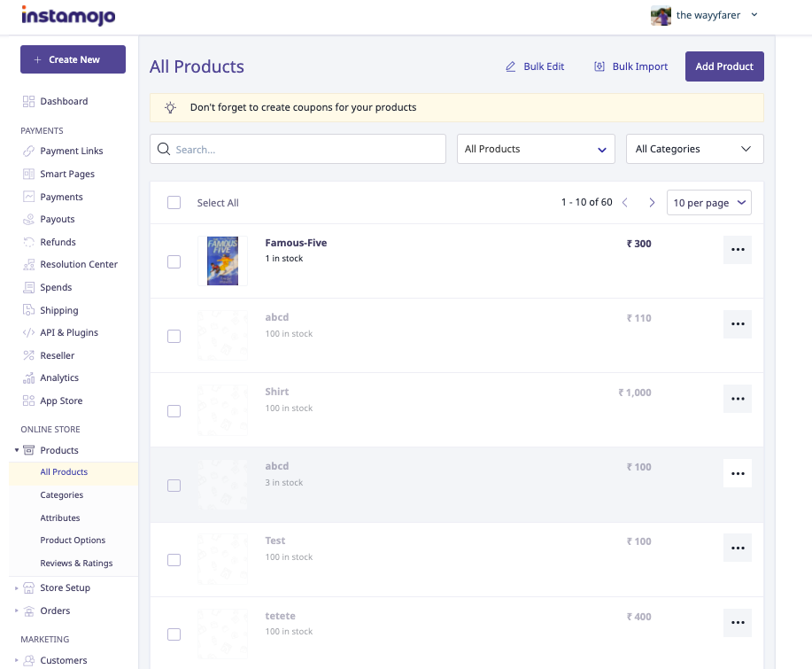Open the All Categories dropdown
Image resolution: width=812 pixels, height=669 pixels.
(694, 149)
